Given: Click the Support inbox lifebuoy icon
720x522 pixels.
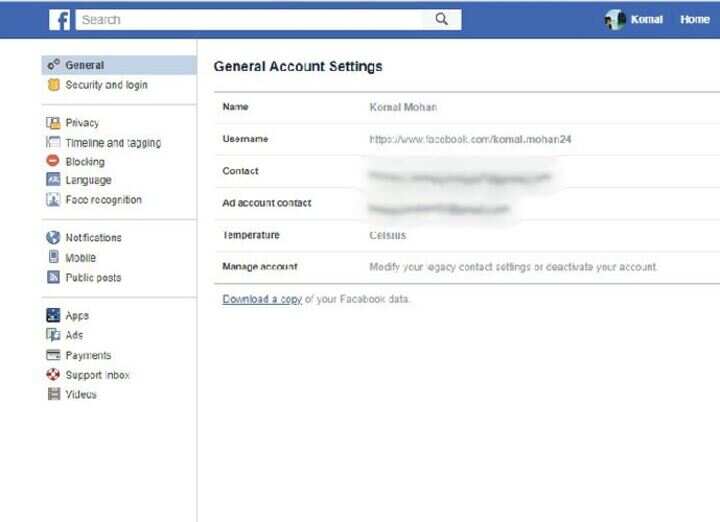Looking at the screenshot, I should pyautogui.click(x=53, y=375).
